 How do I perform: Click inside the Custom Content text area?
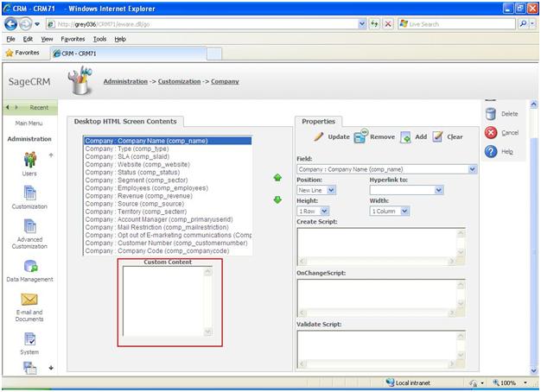pos(163,301)
